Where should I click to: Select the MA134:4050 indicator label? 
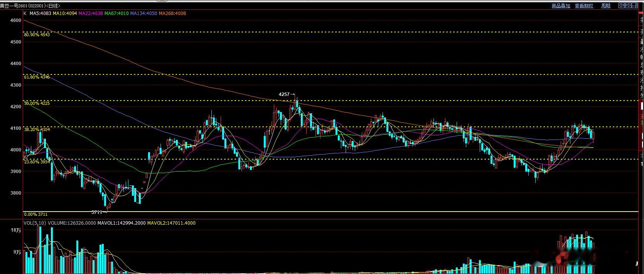(x=143, y=13)
